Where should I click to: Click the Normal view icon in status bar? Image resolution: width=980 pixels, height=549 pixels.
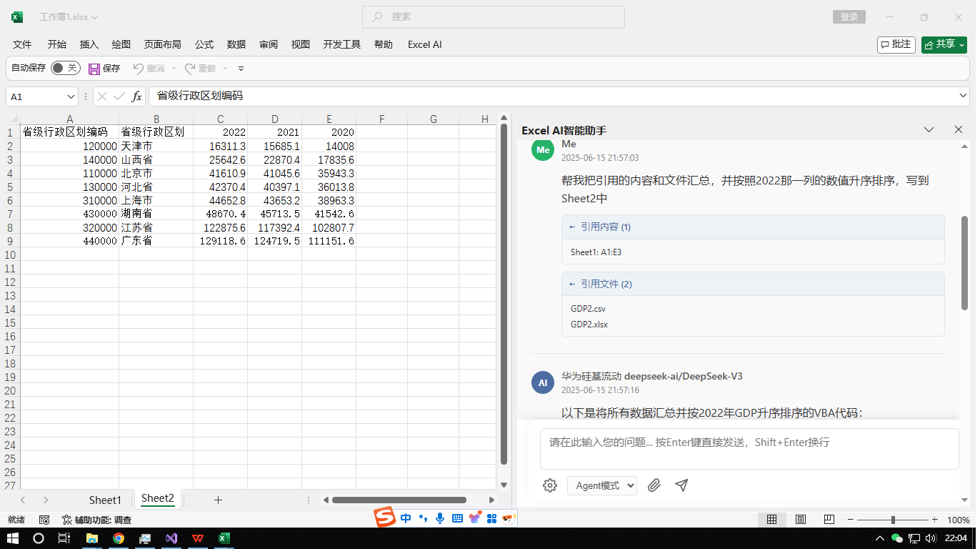(772, 520)
